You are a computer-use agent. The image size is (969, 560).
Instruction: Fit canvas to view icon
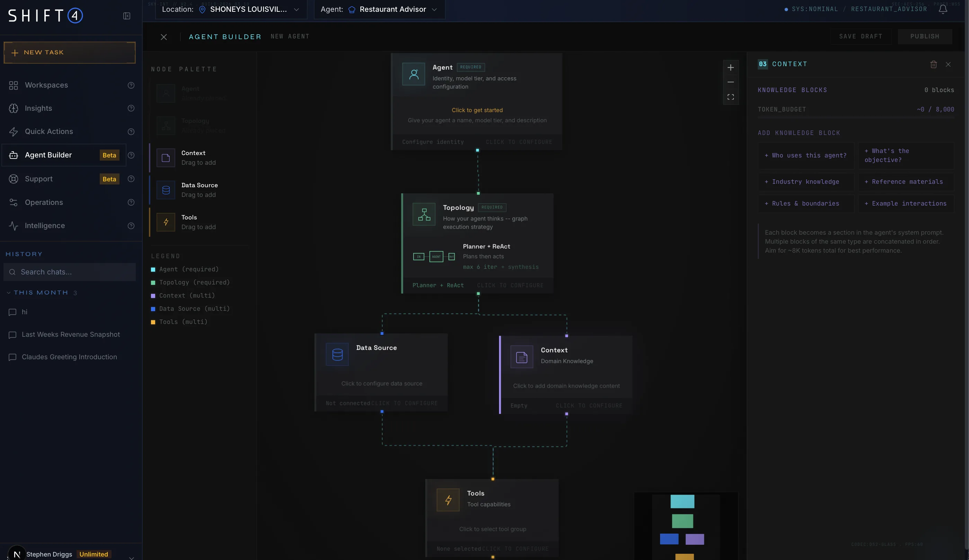tap(731, 97)
